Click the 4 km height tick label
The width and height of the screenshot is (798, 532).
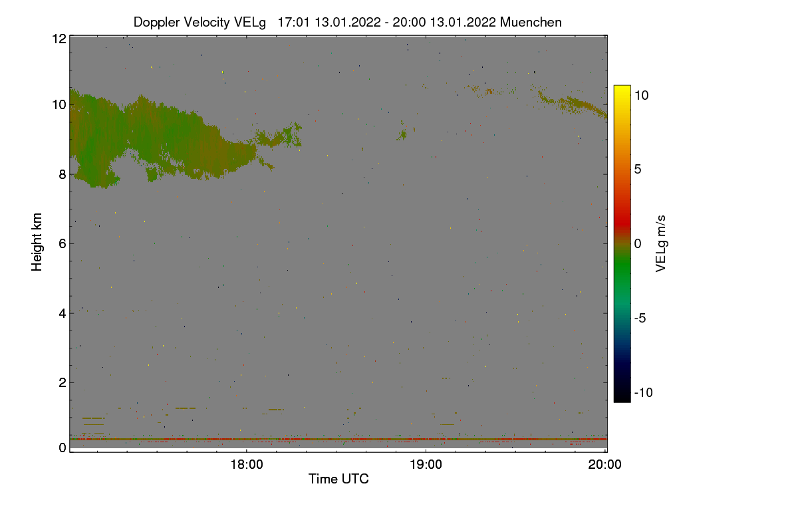(63, 313)
